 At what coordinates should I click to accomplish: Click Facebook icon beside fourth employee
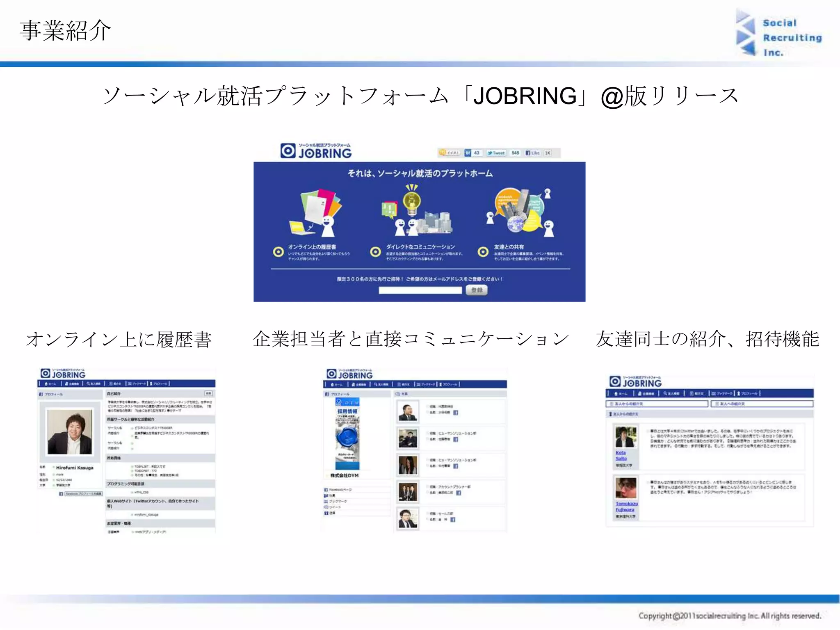point(458,493)
